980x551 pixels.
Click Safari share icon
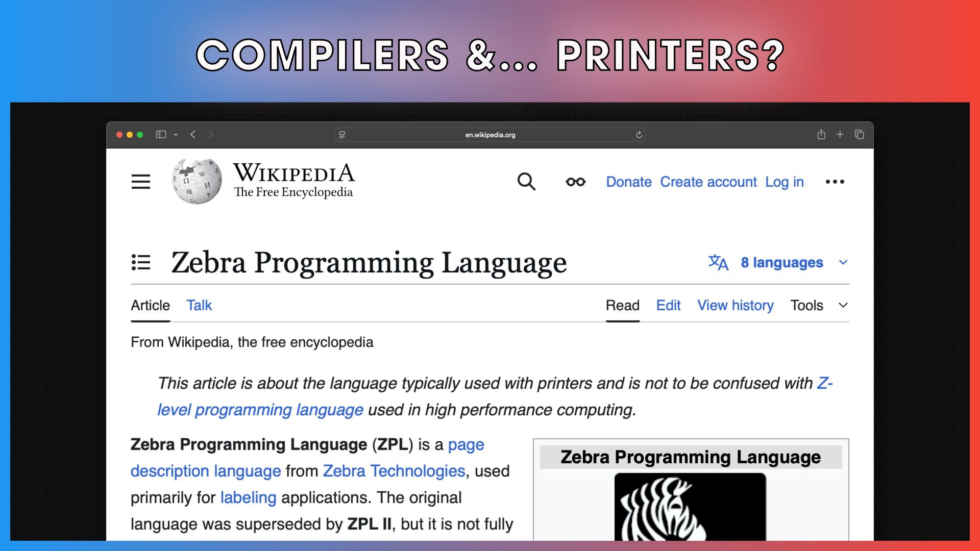click(x=821, y=135)
